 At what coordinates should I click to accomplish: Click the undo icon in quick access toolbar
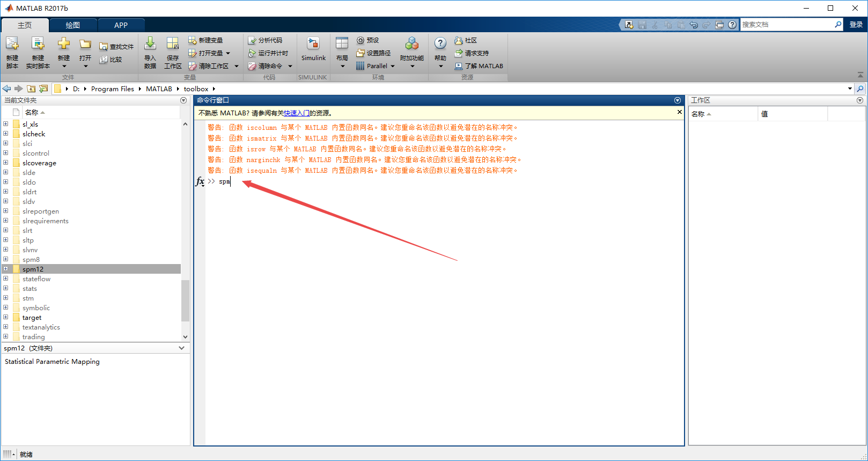click(694, 25)
